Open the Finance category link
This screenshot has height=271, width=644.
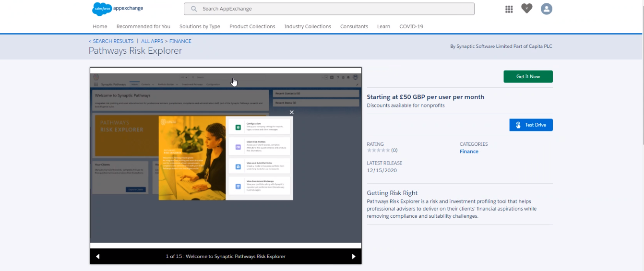(469, 152)
